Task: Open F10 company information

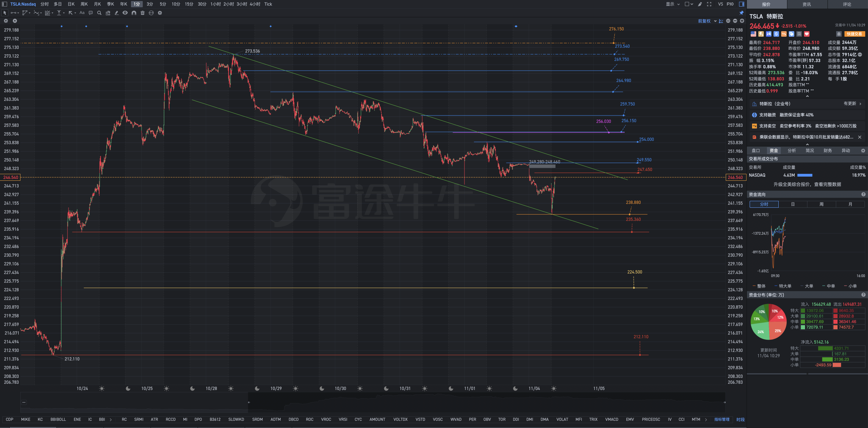Action: pos(730,4)
